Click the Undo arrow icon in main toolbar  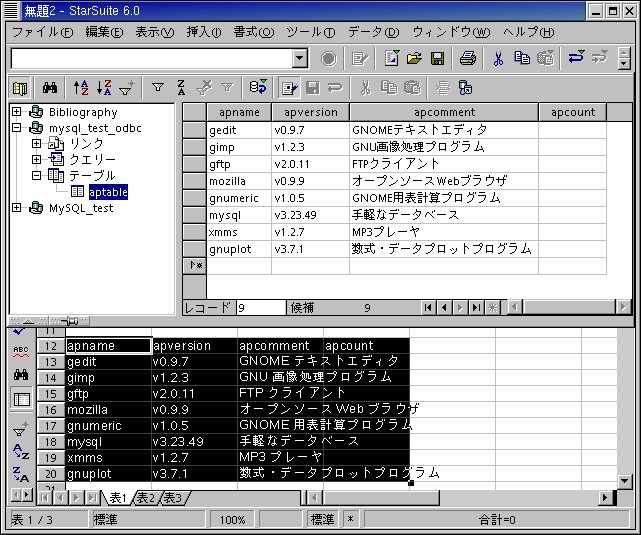tap(576, 58)
